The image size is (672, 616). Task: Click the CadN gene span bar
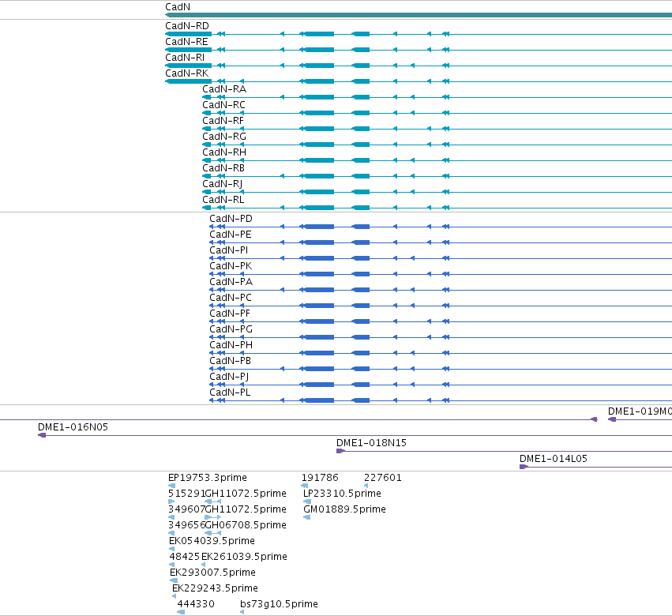pos(419,15)
